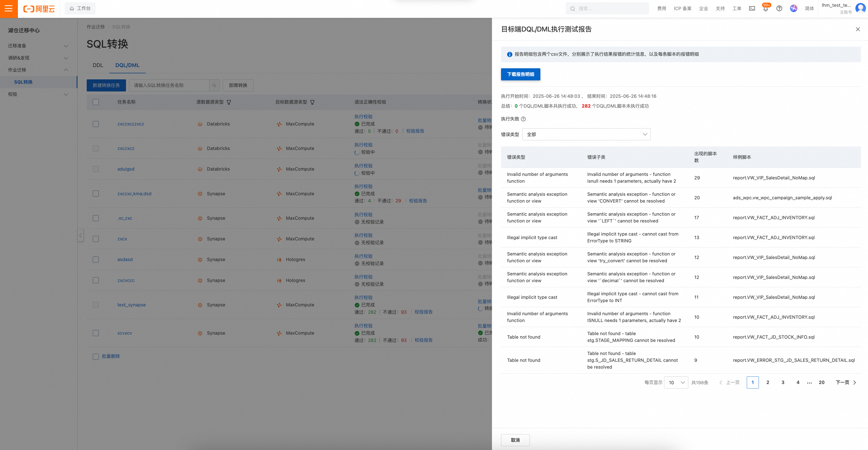Collapse the 作业迁移 sidebar section

(38, 70)
